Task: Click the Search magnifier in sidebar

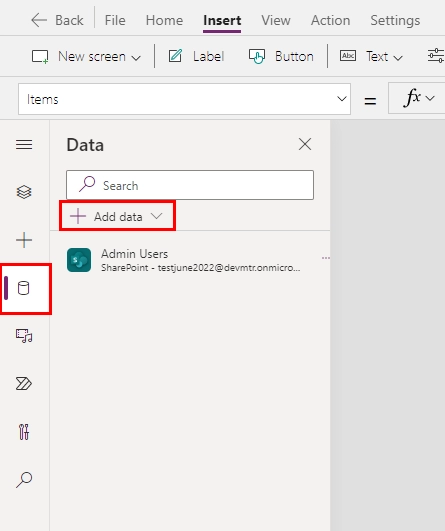Action: pyautogui.click(x=24, y=480)
